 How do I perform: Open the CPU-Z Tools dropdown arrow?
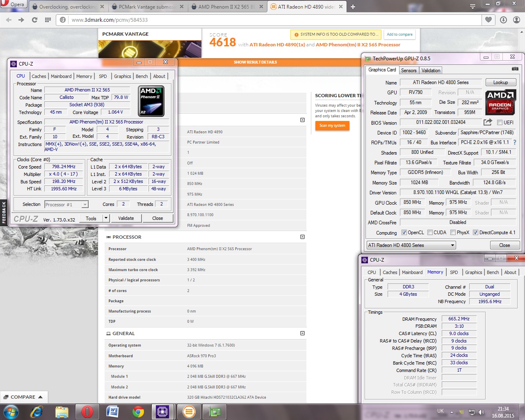click(x=106, y=218)
